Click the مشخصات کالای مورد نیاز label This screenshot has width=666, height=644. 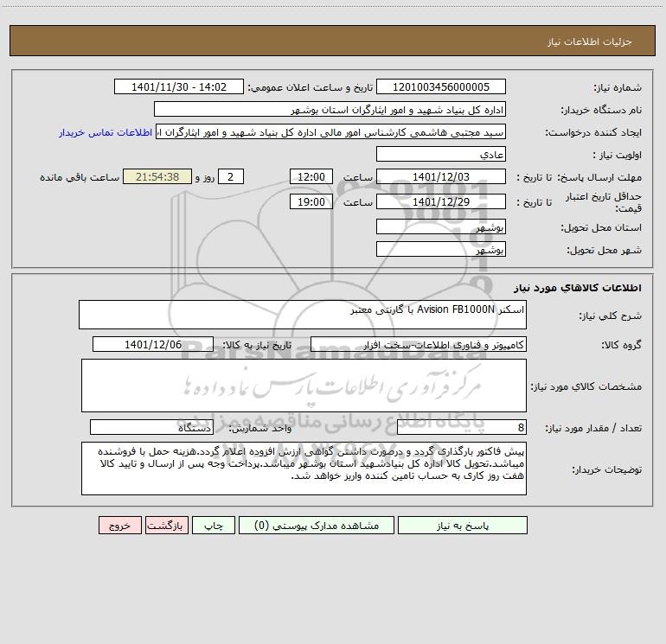tap(586, 386)
